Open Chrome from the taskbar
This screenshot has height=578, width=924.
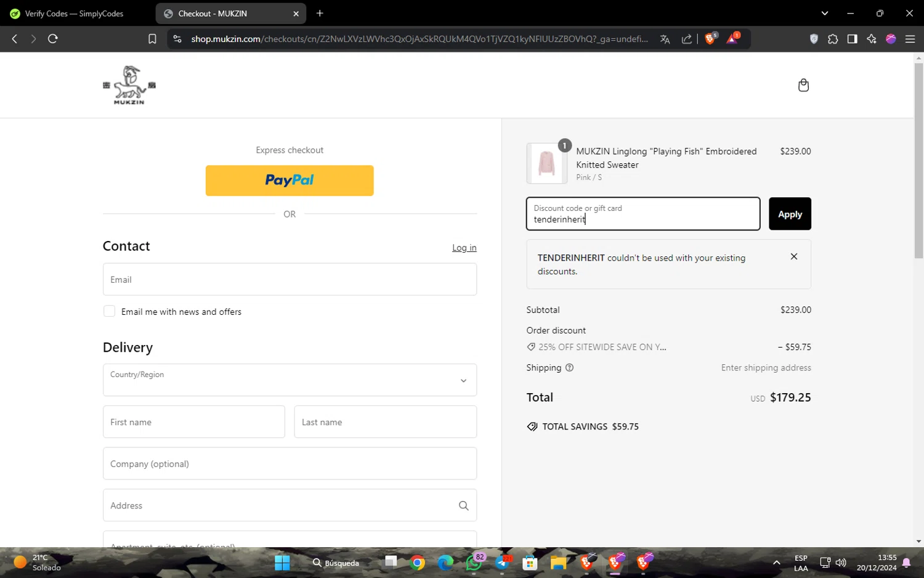coord(418,563)
